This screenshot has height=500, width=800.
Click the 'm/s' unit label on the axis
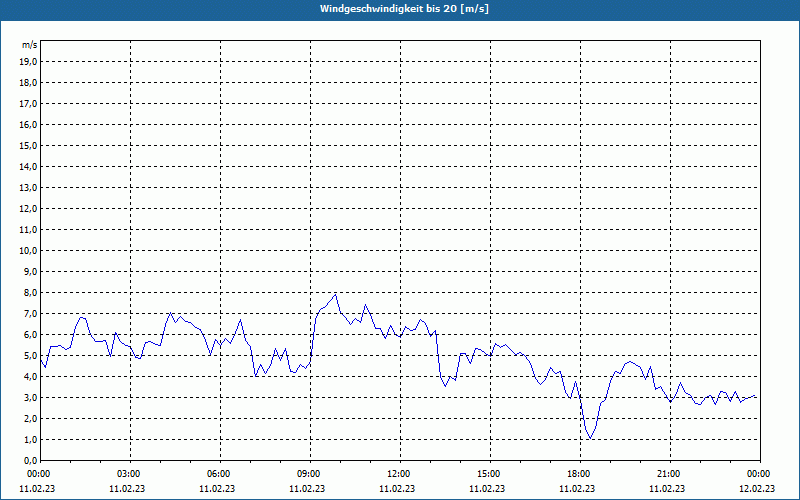pos(30,45)
